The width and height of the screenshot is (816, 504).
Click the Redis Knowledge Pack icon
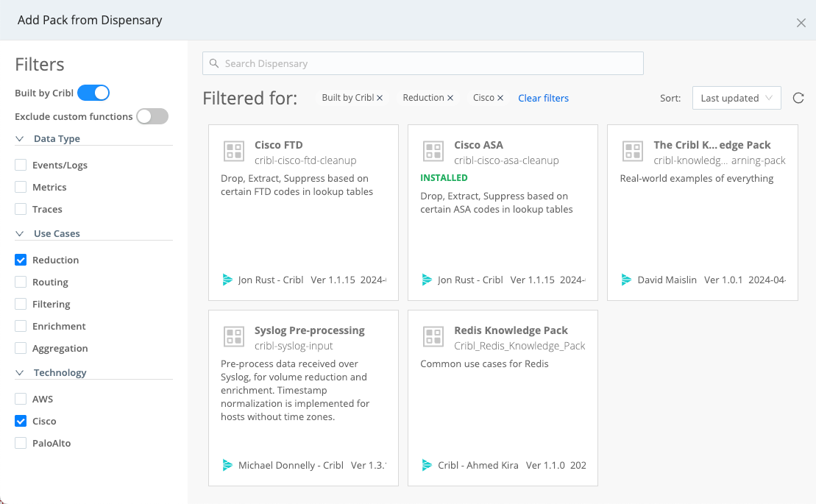(433, 337)
